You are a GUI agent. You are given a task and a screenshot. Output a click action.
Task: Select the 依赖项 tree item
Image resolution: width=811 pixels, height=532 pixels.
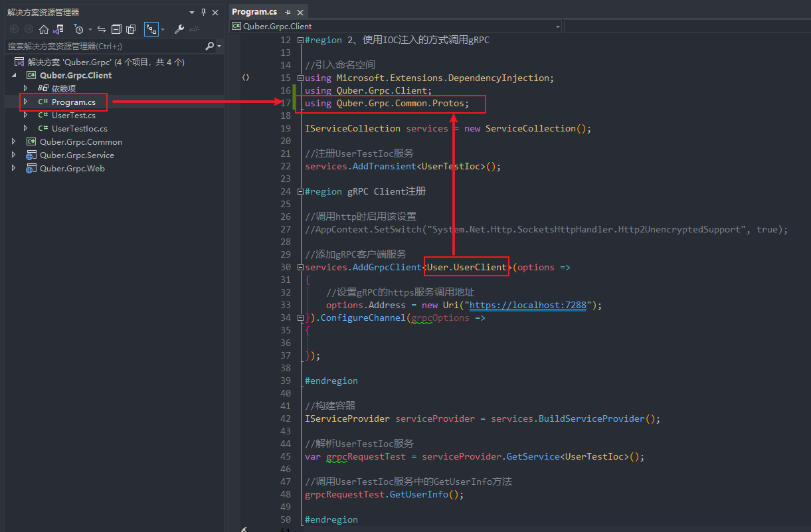(64, 88)
